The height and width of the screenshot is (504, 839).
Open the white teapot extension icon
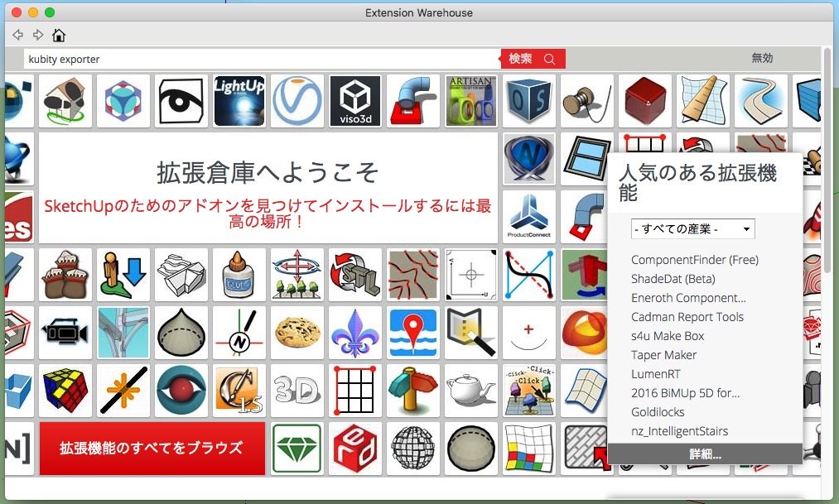point(471,391)
